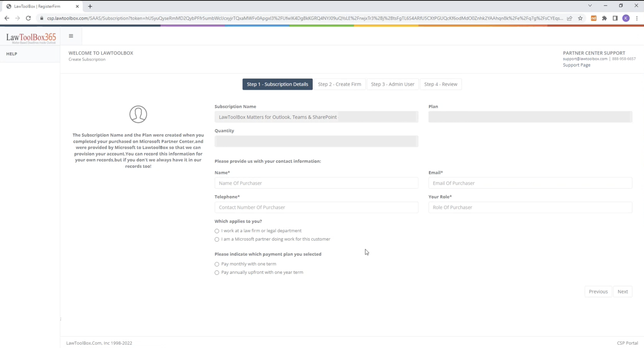Click the share page icon in address bar

pyautogui.click(x=569, y=18)
